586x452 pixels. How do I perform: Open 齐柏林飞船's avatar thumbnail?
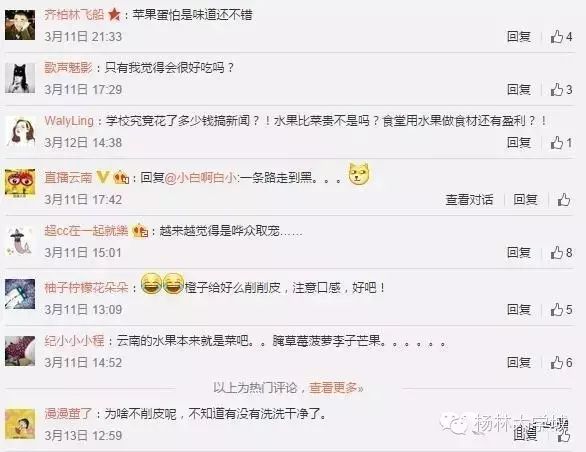[x=20, y=25]
